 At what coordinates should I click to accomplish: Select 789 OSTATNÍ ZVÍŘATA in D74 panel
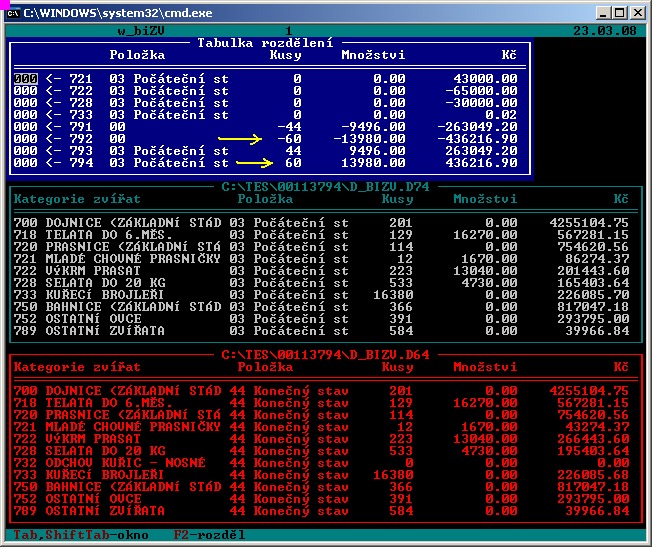321,332
